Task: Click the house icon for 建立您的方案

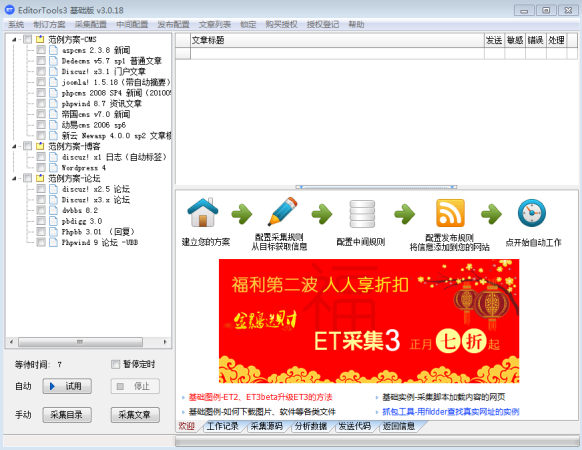Action: pyautogui.click(x=203, y=212)
